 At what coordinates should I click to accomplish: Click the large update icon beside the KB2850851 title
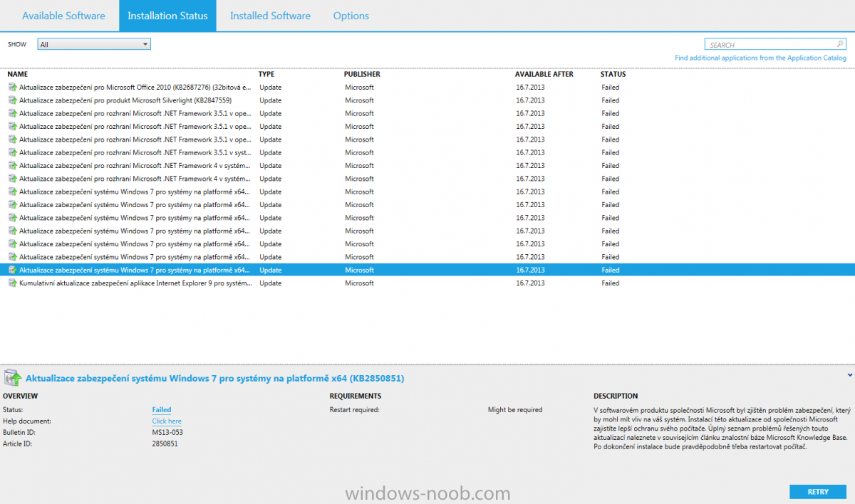point(13,377)
